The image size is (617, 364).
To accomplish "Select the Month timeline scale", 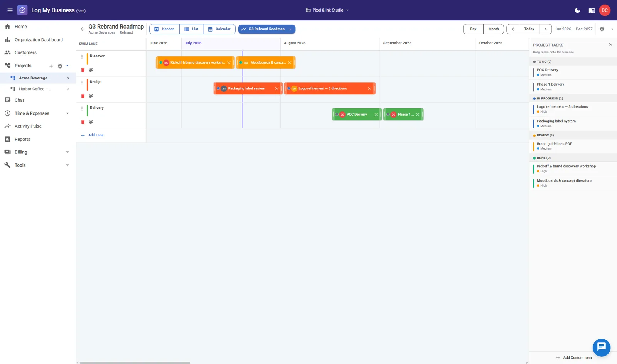I will coord(494,29).
